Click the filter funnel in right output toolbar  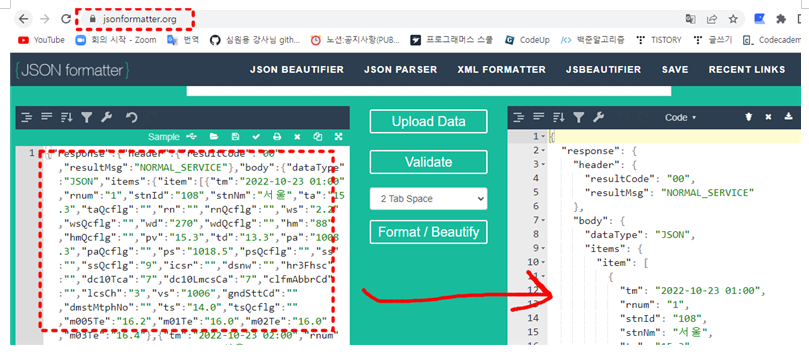pyautogui.click(x=578, y=118)
